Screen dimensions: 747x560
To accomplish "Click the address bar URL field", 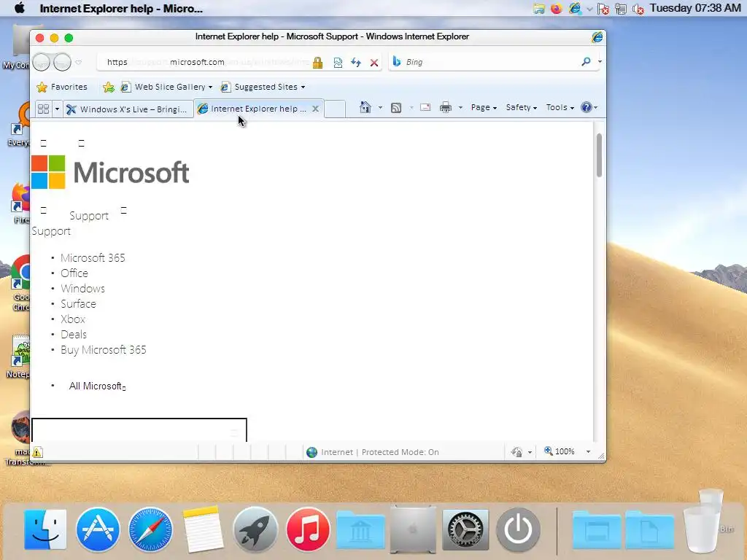I will [x=204, y=62].
